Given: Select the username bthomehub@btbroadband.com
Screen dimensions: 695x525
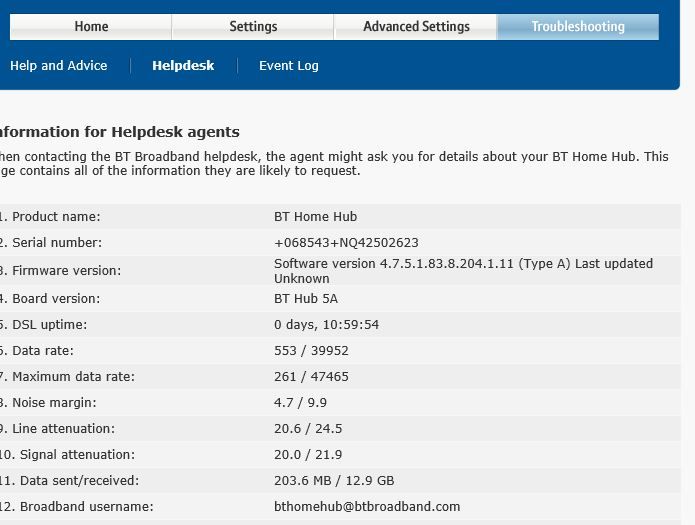Looking at the screenshot, I should (367, 506).
